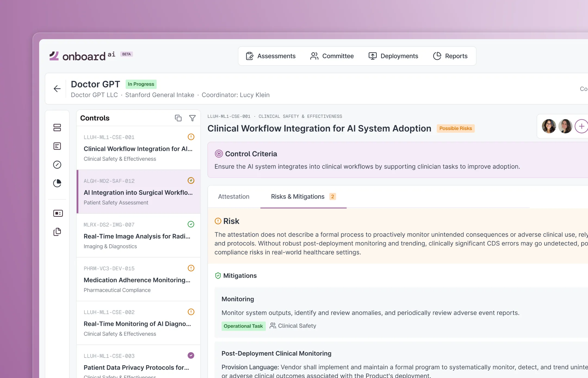The image size is (588, 378).
Task: Click the count badge 2 on Risks tab
Action: 332,197
